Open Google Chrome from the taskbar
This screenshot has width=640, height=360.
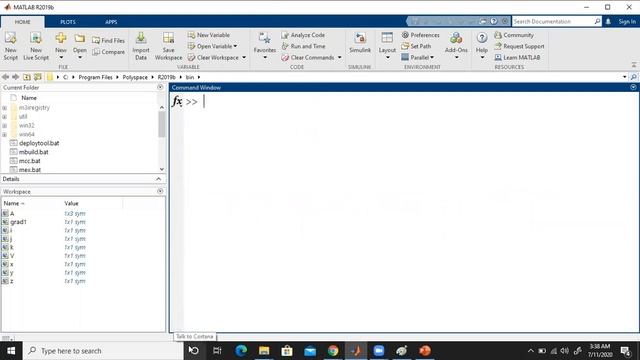pyautogui.click(x=333, y=351)
